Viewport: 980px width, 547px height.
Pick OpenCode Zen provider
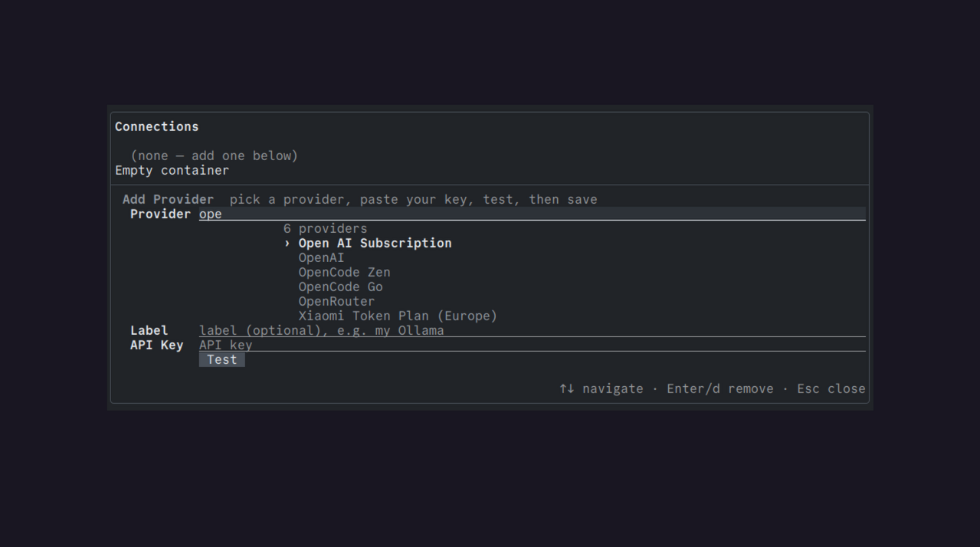pos(344,272)
